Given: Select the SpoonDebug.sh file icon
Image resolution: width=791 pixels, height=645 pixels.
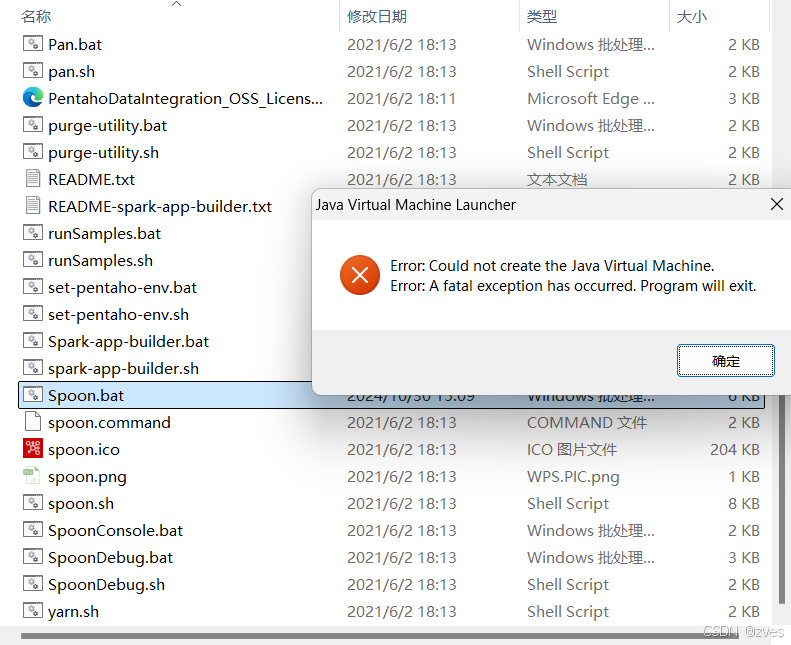Looking at the screenshot, I should 33,584.
